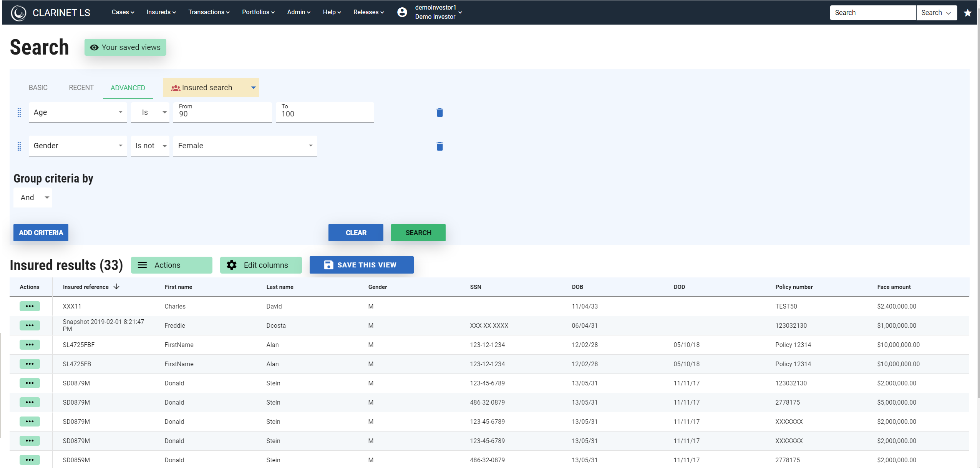Open the Insureds menu
This screenshot has width=980, height=468.
click(161, 12)
